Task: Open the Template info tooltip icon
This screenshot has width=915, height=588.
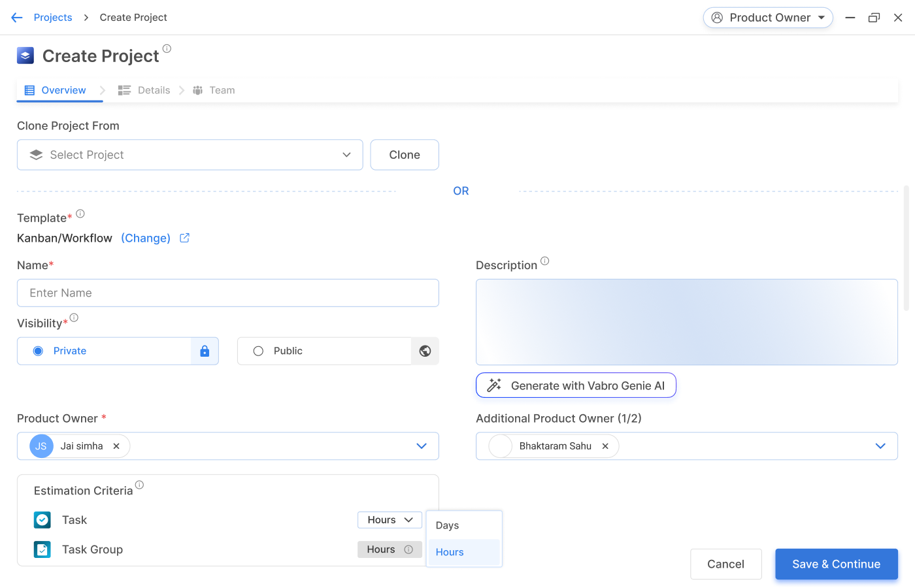Action: (x=80, y=212)
